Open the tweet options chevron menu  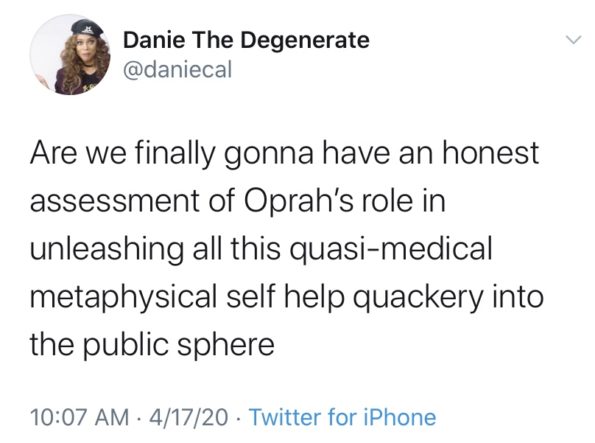pyautogui.click(x=573, y=39)
